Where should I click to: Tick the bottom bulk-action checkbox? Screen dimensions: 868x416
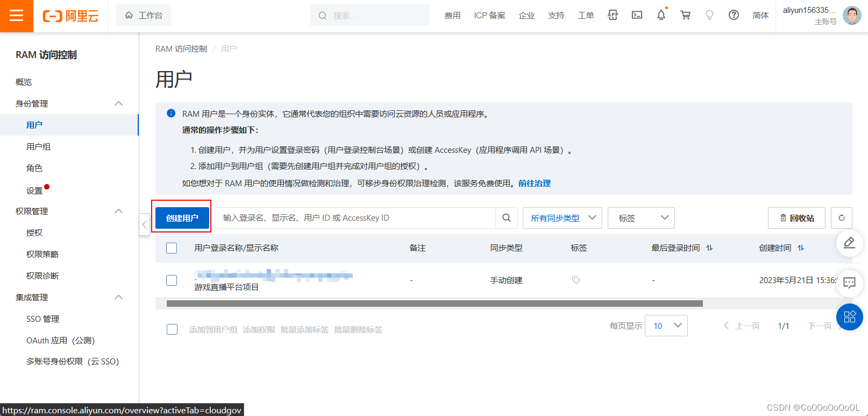[x=172, y=329]
